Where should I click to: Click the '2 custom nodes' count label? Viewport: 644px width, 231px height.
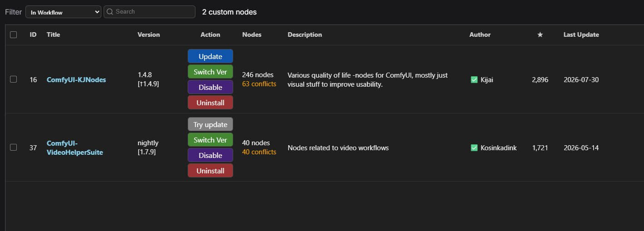(x=230, y=12)
